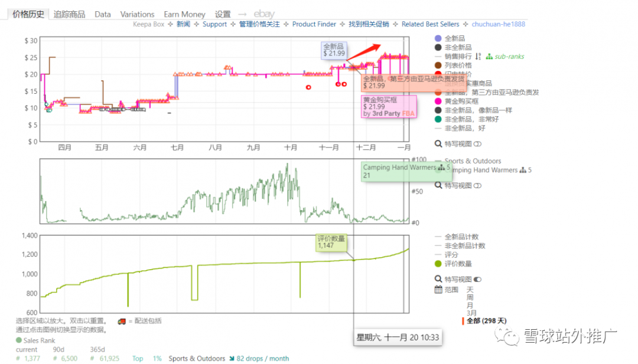Click the Sports & Outdoors text in bottom row
This screenshot has height=364, width=638.
(197, 358)
